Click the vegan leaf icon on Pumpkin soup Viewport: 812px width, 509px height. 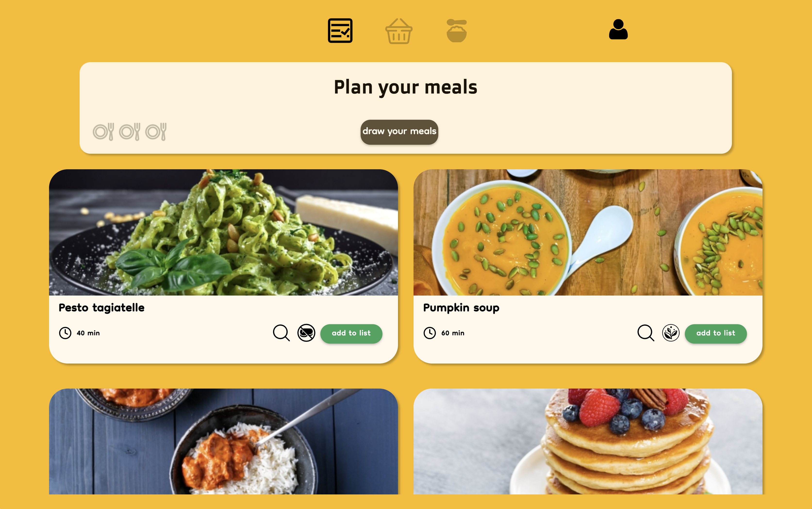pos(671,333)
